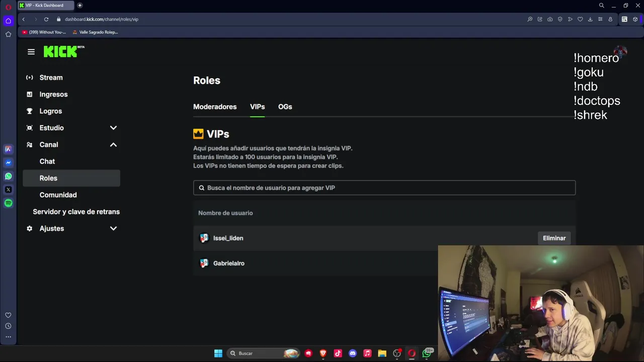Expand the Ajustes section chevron
The image size is (644, 362).
pos(113,228)
